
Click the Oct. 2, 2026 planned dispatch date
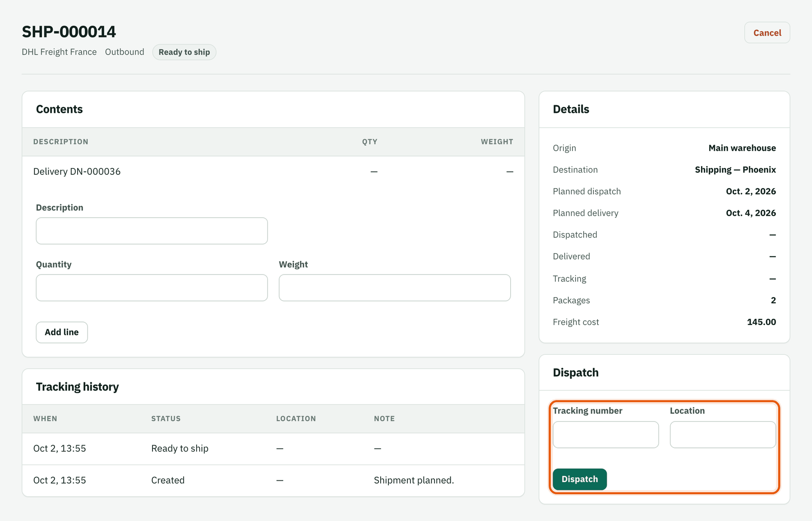[751, 191]
